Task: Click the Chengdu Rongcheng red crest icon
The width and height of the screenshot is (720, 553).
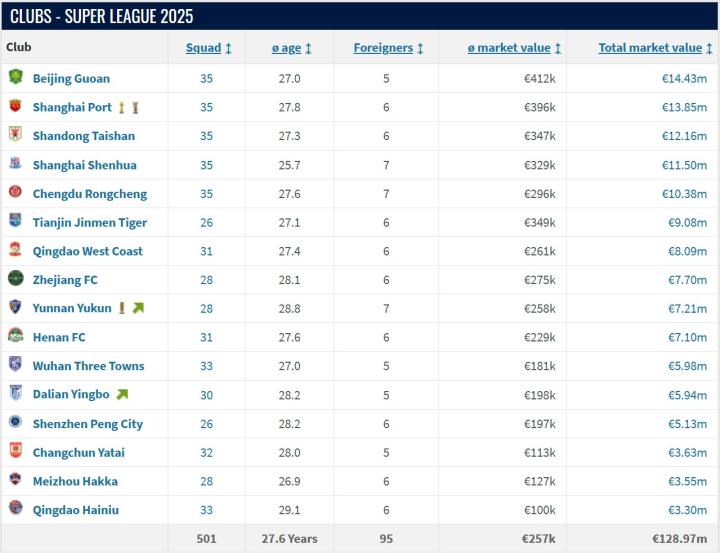Action: pos(16,192)
